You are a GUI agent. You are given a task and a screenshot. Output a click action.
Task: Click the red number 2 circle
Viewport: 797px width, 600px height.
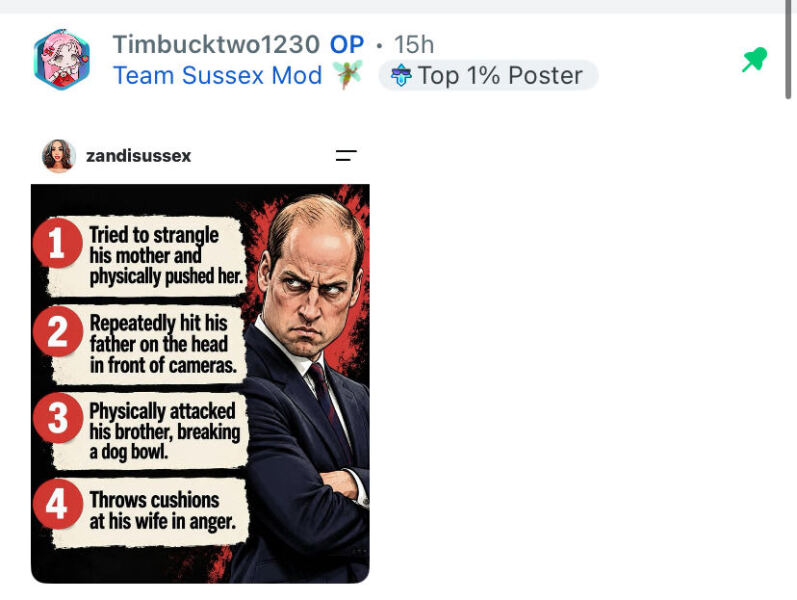point(57,332)
